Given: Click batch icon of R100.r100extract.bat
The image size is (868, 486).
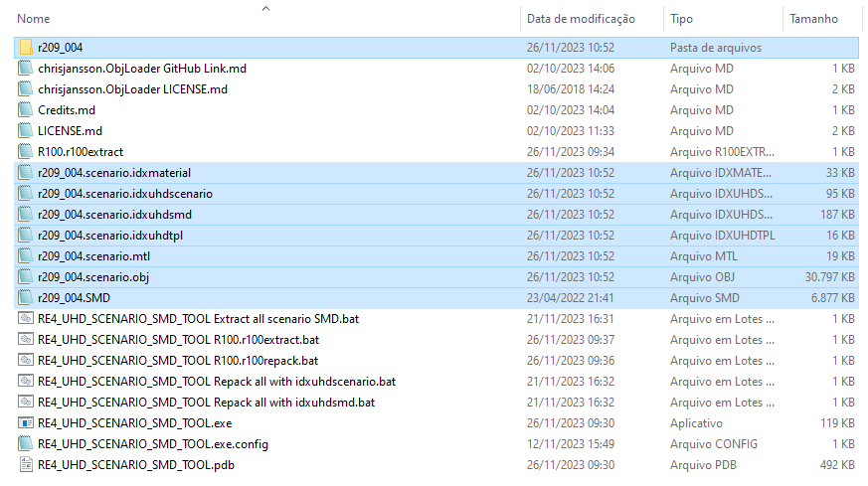Looking at the screenshot, I should [x=26, y=339].
